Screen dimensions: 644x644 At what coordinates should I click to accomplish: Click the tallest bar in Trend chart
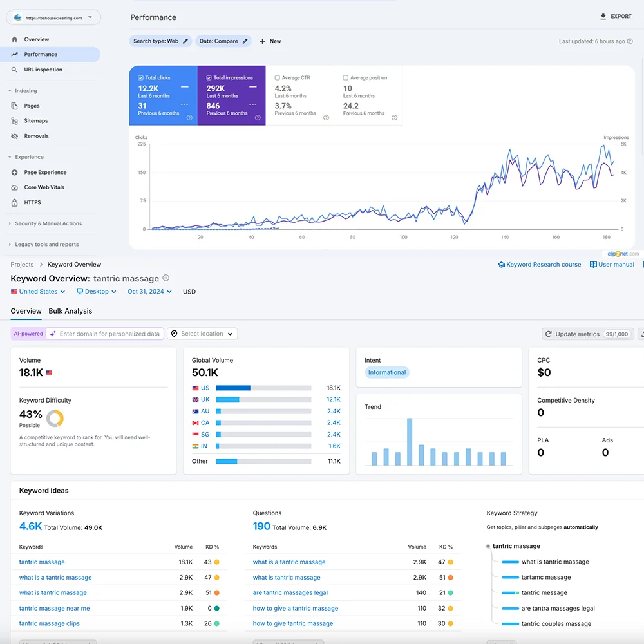click(410, 442)
